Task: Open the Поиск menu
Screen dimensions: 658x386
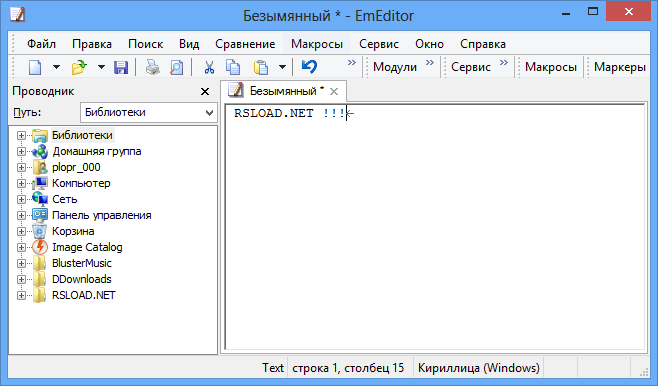Action: (x=146, y=44)
